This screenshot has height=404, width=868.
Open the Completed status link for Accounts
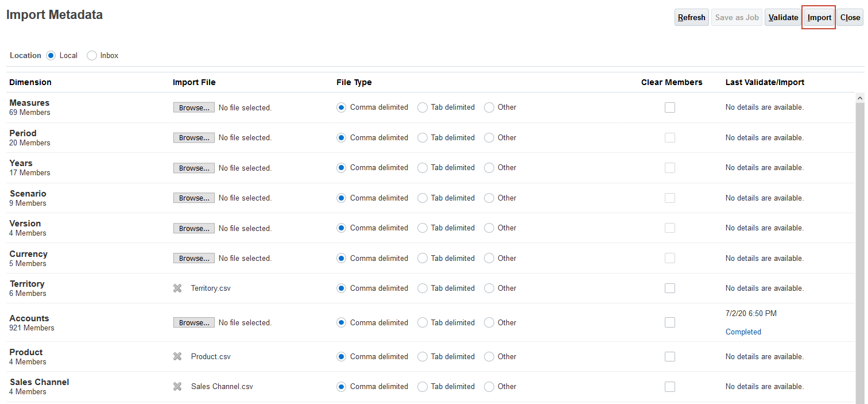pyautogui.click(x=743, y=332)
